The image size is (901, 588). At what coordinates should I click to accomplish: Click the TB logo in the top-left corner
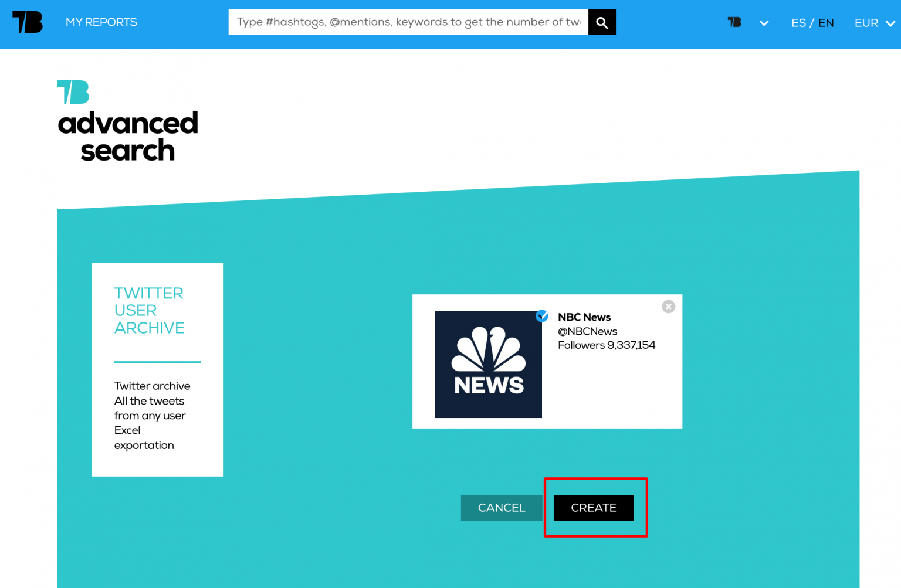(x=27, y=22)
